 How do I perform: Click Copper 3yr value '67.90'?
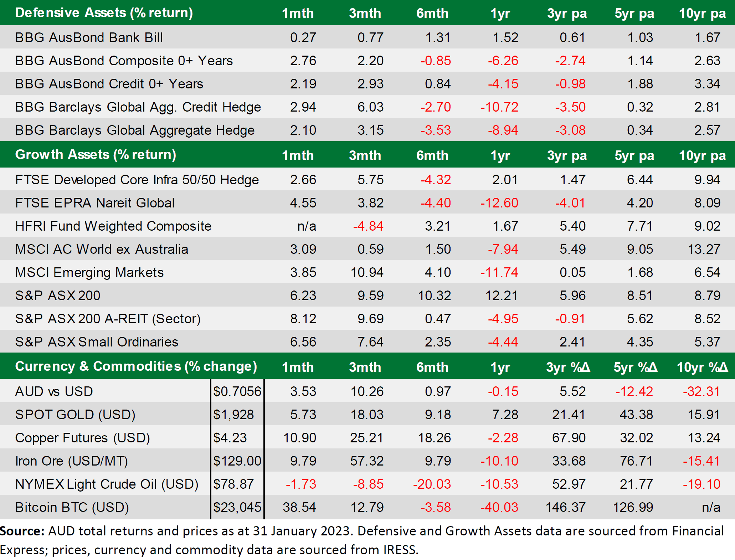[569, 438]
